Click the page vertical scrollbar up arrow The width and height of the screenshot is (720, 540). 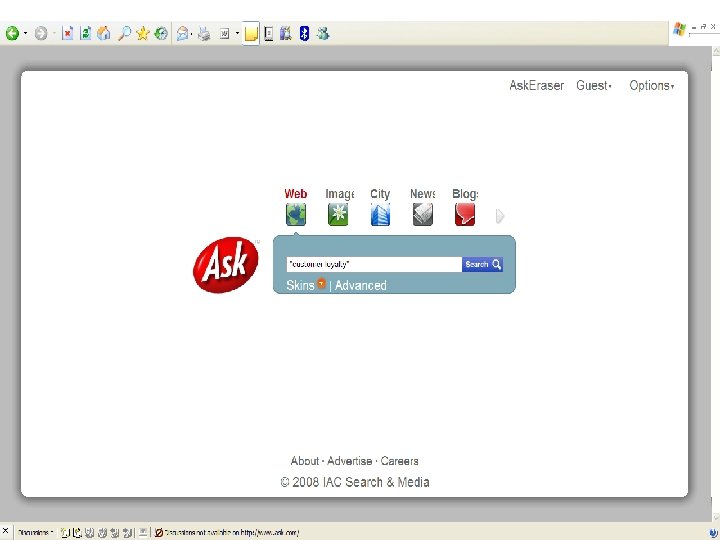coord(716,51)
